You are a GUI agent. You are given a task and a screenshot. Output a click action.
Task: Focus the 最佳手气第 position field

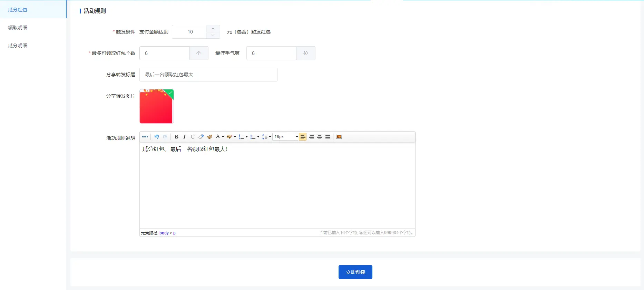[271, 53]
